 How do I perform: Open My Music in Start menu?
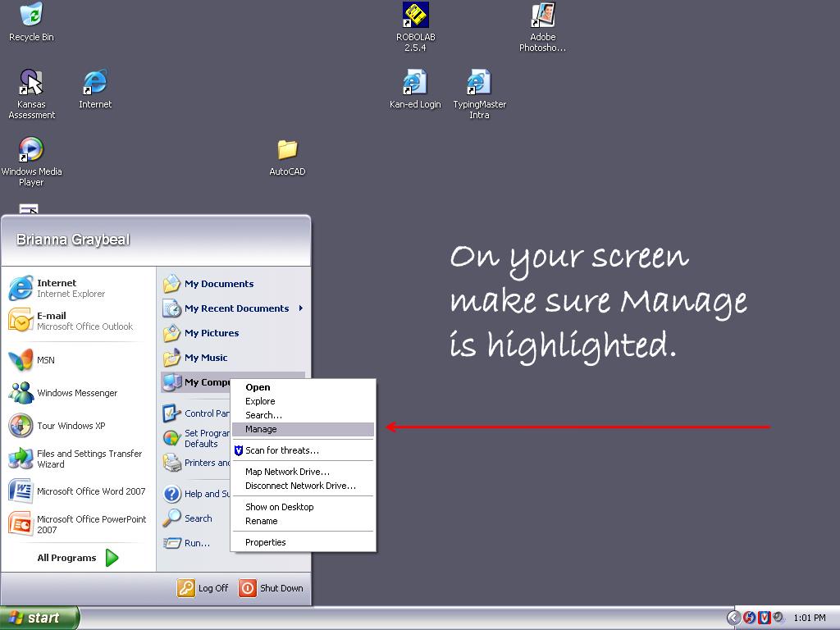point(232,358)
